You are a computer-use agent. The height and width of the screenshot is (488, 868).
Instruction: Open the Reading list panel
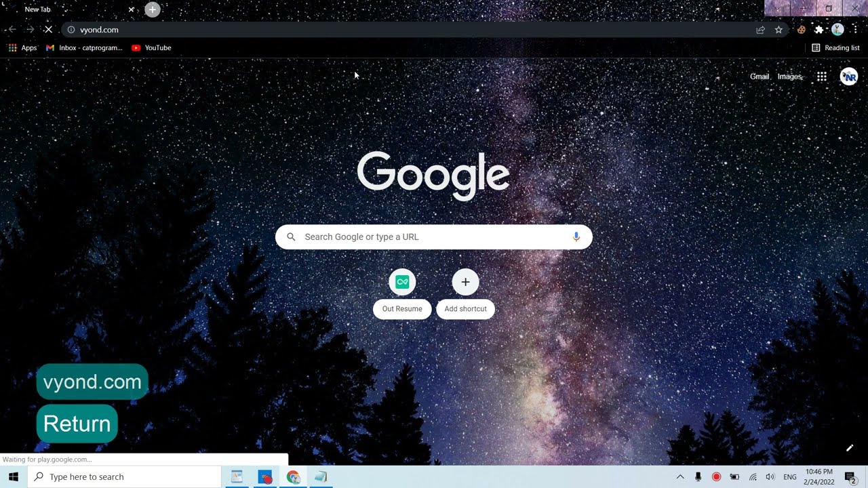click(835, 48)
